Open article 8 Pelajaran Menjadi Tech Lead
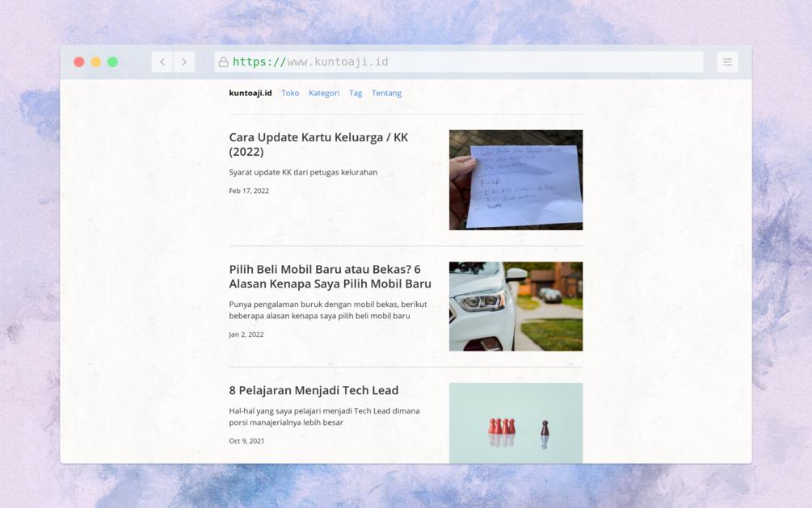 [313, 390]
